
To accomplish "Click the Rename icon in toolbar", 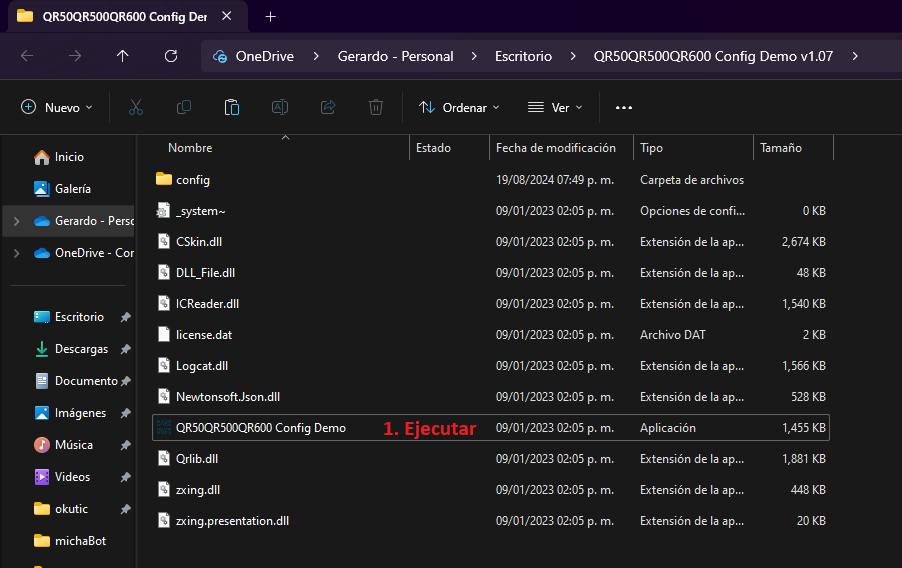I will [280, 107].
